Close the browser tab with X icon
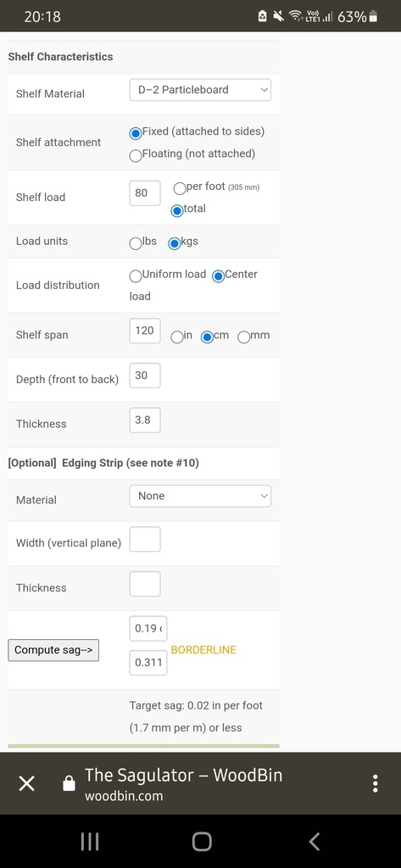401x868 pixels. coord(26,783)
